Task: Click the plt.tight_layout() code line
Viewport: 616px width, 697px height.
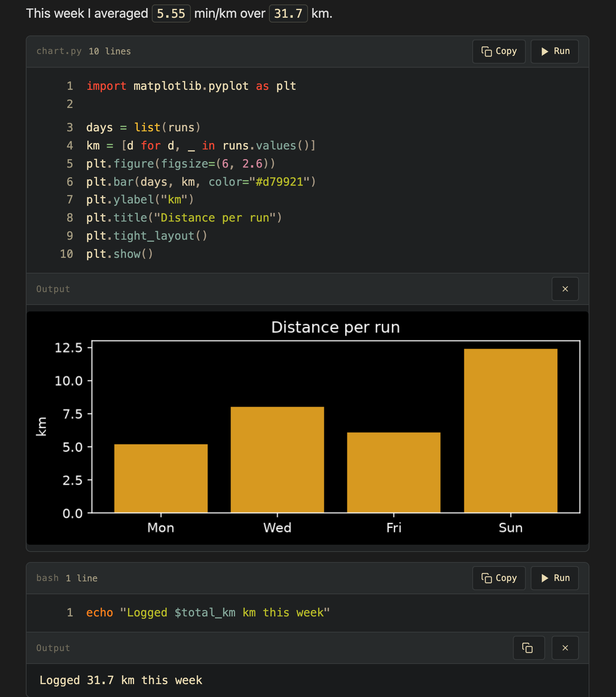Action: pyautogui.click(x=147, y=236)
